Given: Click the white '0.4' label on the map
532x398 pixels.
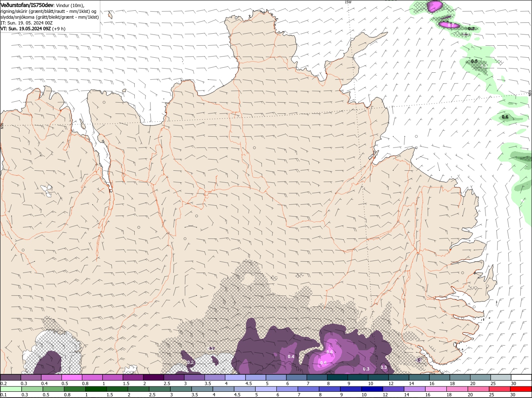Looking at the screenshot, I should pos(291,357).
